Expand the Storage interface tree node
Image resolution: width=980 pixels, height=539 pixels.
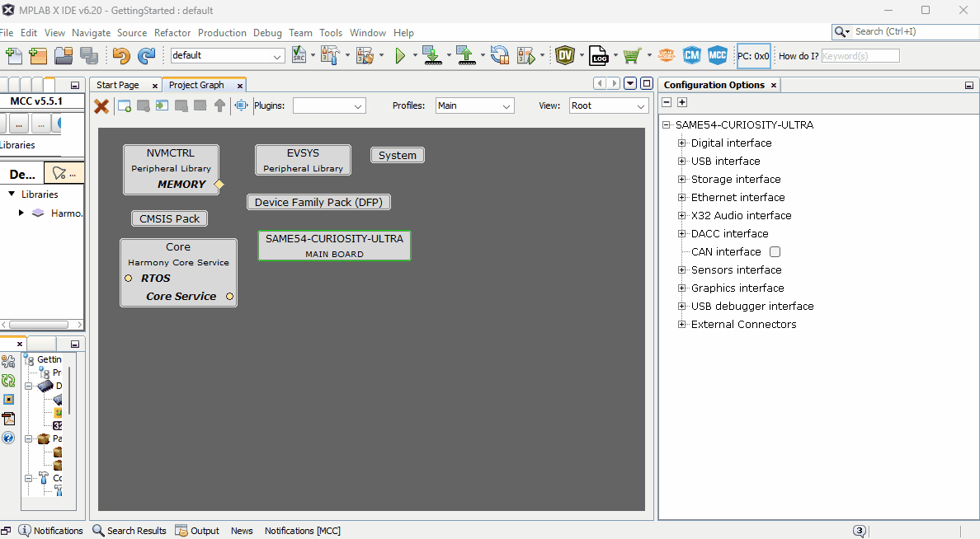pos(682,179)
